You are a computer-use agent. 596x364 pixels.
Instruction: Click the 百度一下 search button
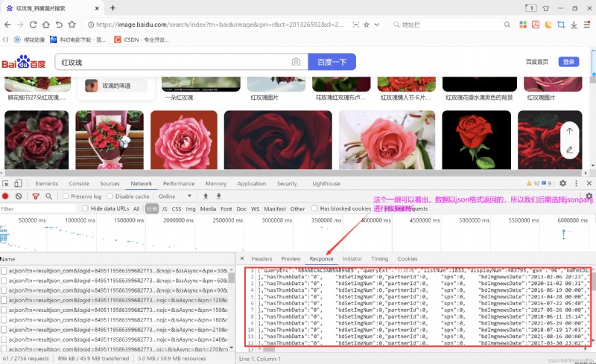tap(332, 62)
